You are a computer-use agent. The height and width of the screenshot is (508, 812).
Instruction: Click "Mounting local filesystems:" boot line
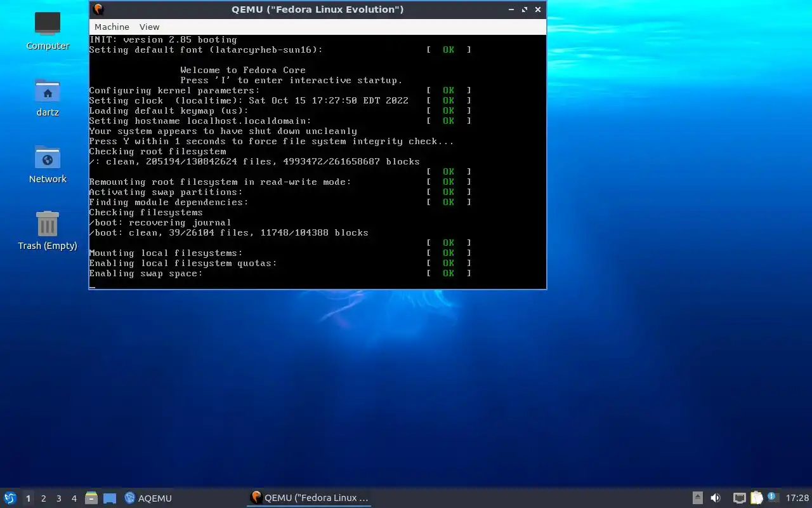click(166, 253)
